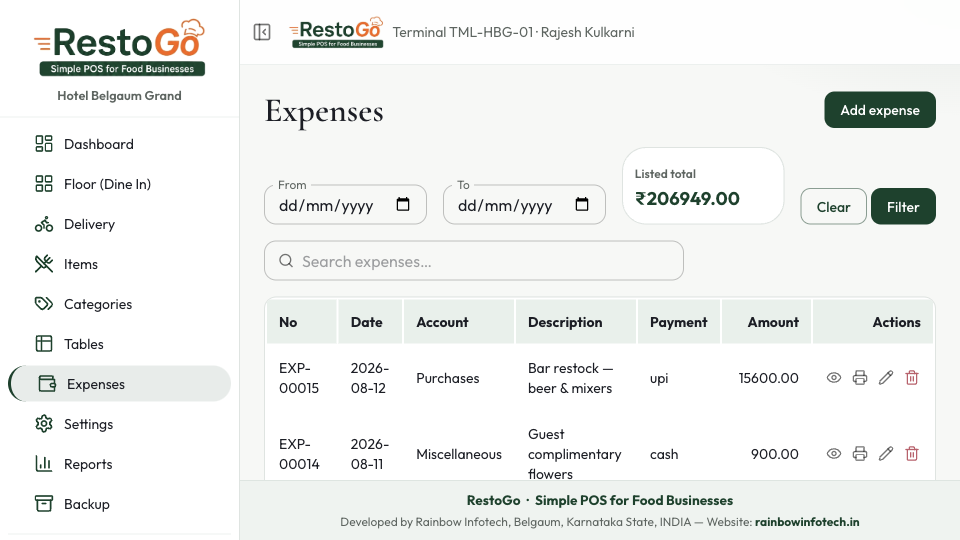Viewport: 960px width, 540px height.
Task: View expense EXP-00014 via eye icon
Action: click(834, 454)
